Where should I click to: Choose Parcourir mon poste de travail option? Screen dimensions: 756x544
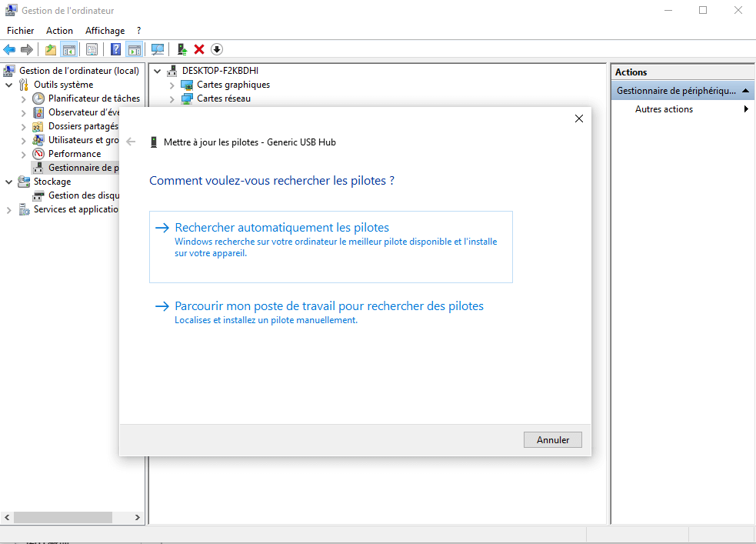328,306
